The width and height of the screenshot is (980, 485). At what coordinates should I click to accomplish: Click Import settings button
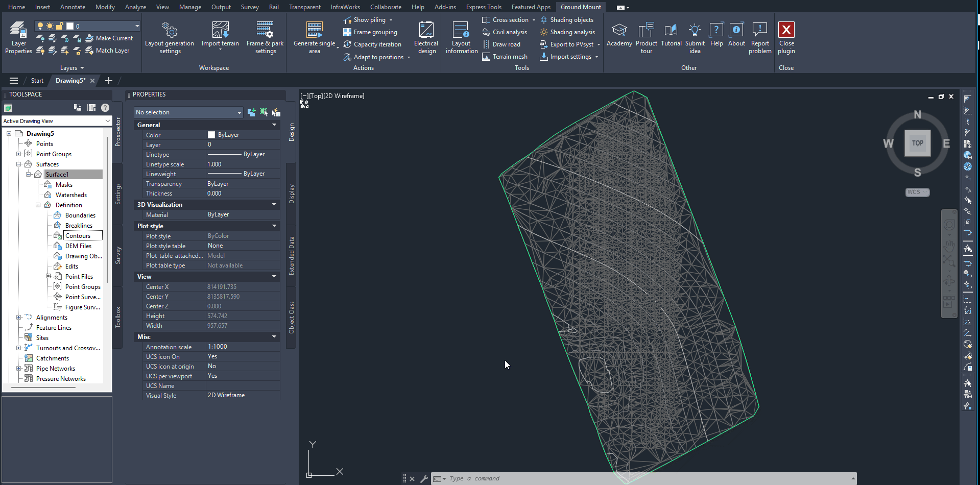click(x=566, y=57)
